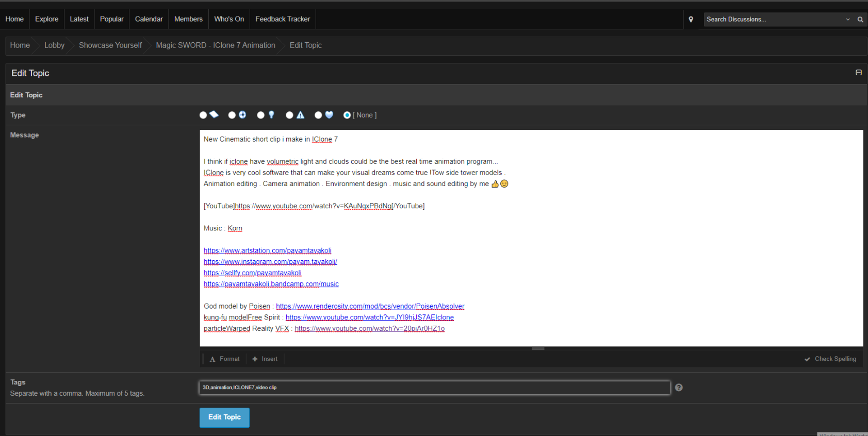Click the smiley emoji in message
Viewport: 868px width, 436px height.
coord(504,183)
